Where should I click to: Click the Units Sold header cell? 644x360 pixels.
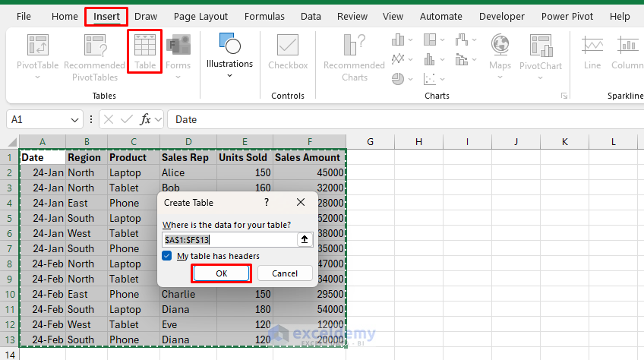click(245, 157)
